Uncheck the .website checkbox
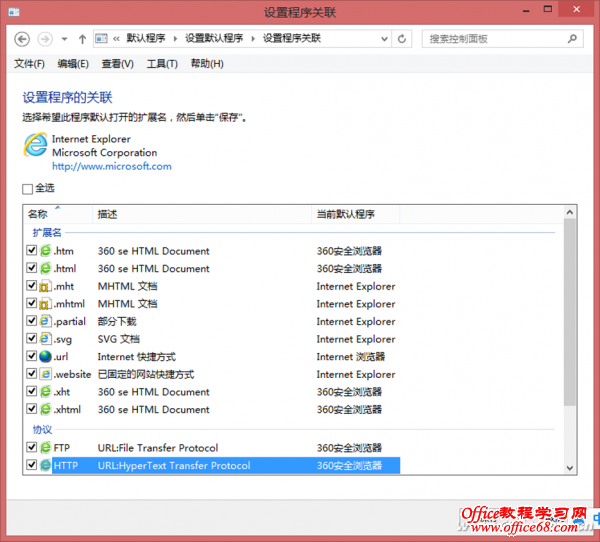 coord(32,373)
